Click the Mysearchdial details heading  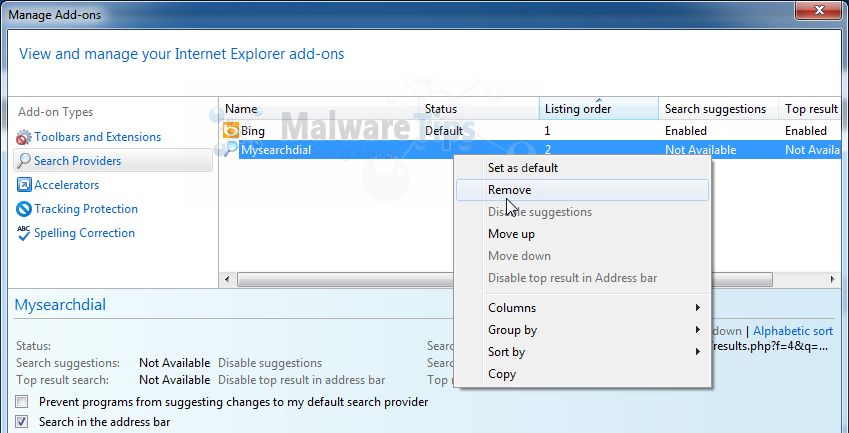(x=60, y=305)
